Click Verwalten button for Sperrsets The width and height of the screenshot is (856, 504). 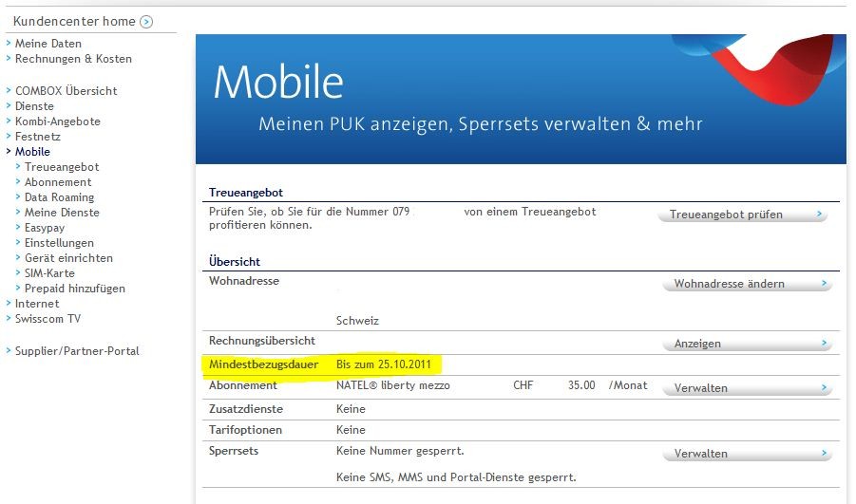(x=746, y=455)
